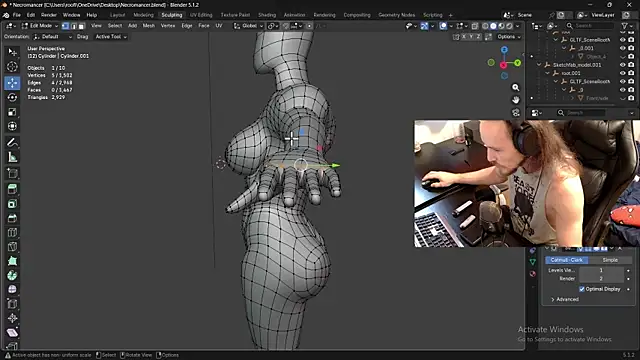
Task: Add a new workspace with plus button
Action: pyautogui.click(x=451, y=15)
